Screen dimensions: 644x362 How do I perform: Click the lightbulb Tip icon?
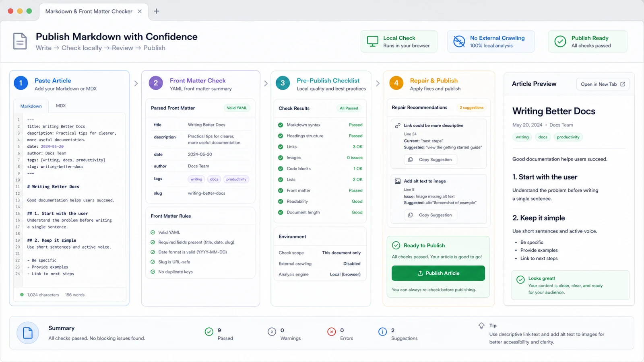[481, 326]
